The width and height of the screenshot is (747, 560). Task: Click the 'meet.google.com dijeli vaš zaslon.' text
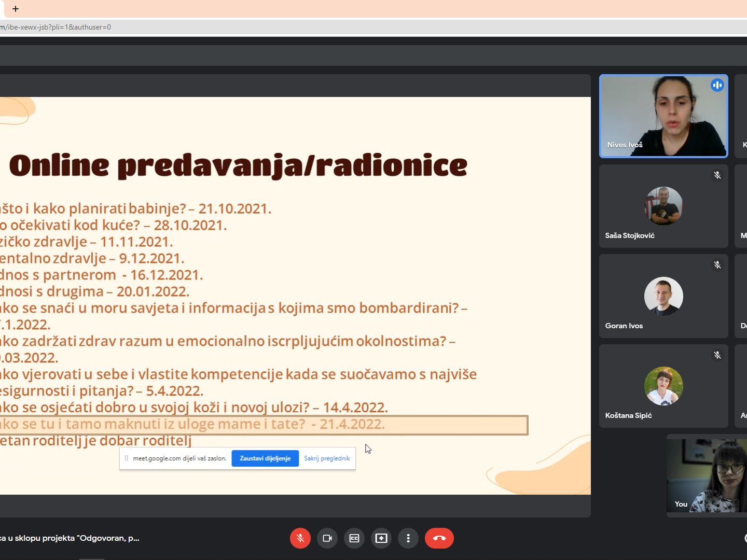[179, 458]
